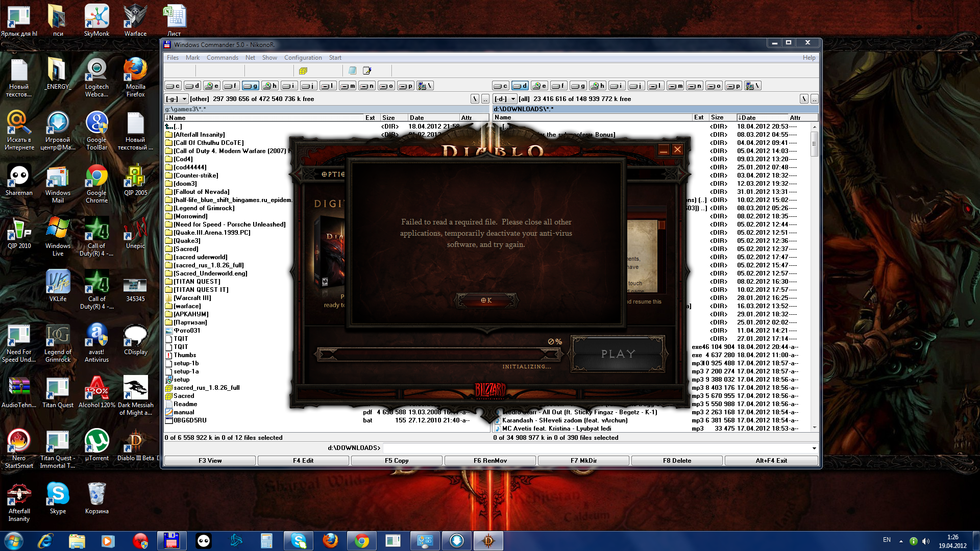Select the [TITAN QUEST] folder
Viewport: 980px width, 551px height.
(x=197, y=282)
